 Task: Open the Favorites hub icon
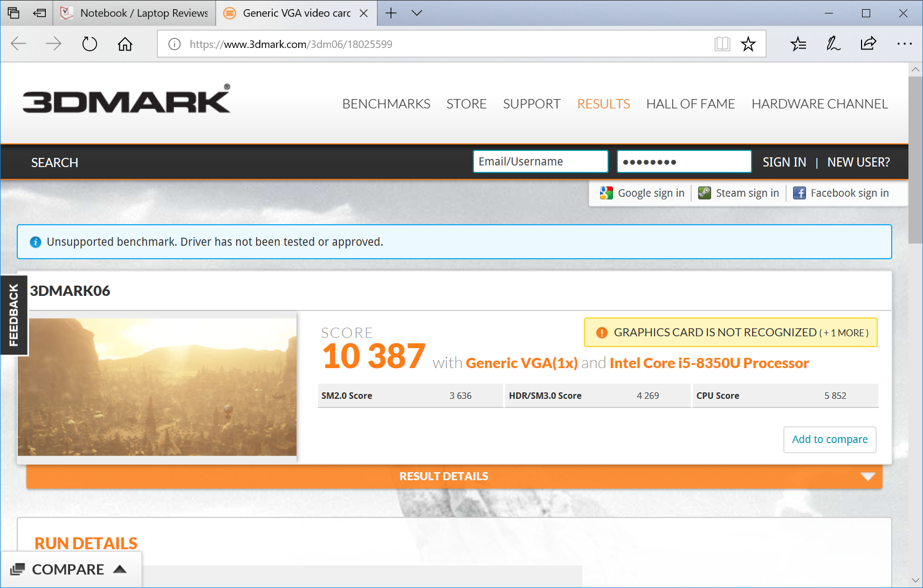coord(798,44)
